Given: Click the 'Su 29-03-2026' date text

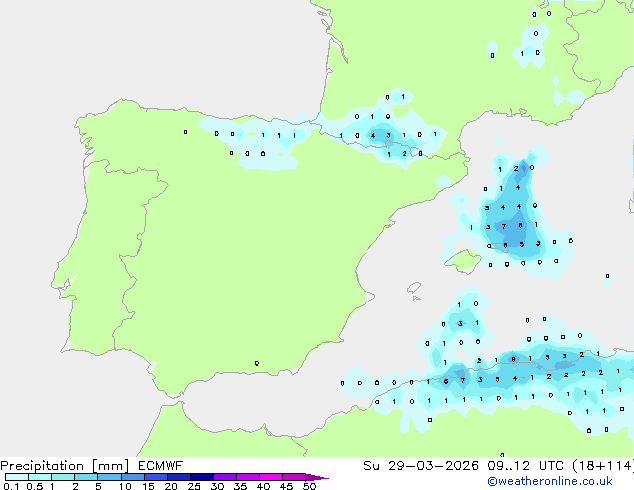Looking at the screenshot, I should click(x=421, y=466).
